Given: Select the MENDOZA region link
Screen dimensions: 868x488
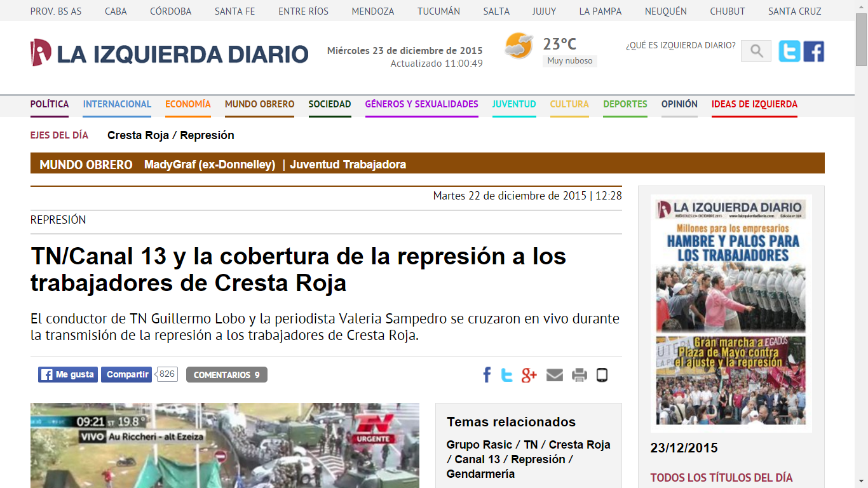Looking at the screenshot, I should [x=373, y=11].
